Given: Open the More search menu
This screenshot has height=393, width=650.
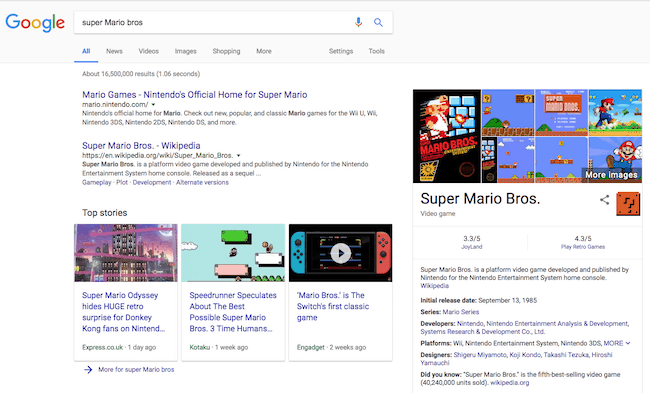Looking at the screenshot, I should coord(264,51).
